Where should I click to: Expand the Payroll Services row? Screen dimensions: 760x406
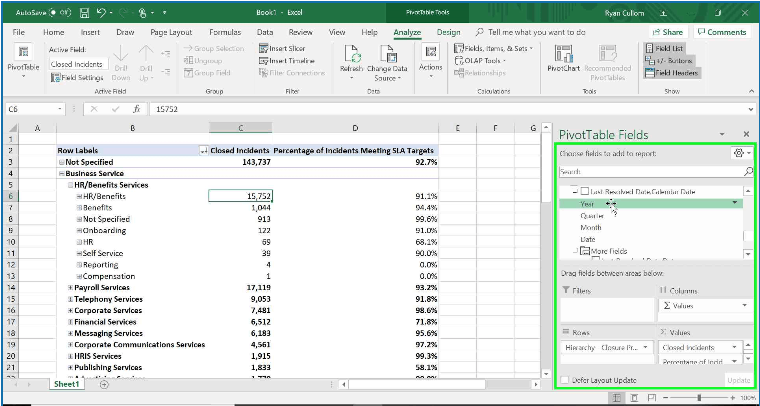click(70, 288)
